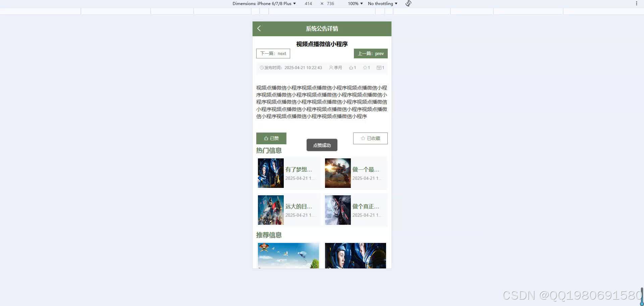Toggle the 已赞 like button off
644x306 pixels.
pyautogui.click(x=271, y=138)
